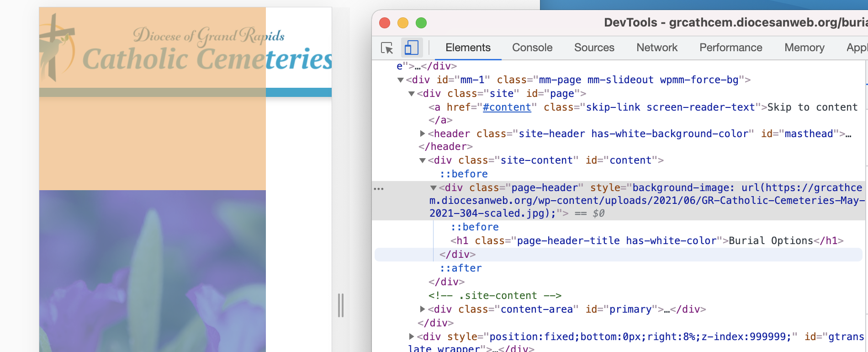Open the Performance tab
The width and height of the screenshot is (868, 352).
pyautogui.click(x=730, y=48)
